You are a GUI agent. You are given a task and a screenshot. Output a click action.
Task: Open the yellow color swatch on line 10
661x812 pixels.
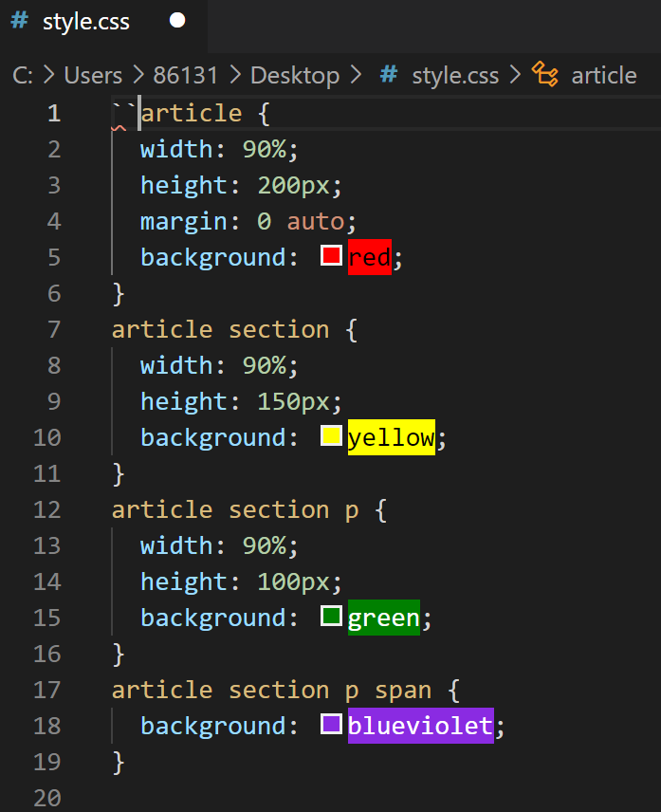click(331, 436)
